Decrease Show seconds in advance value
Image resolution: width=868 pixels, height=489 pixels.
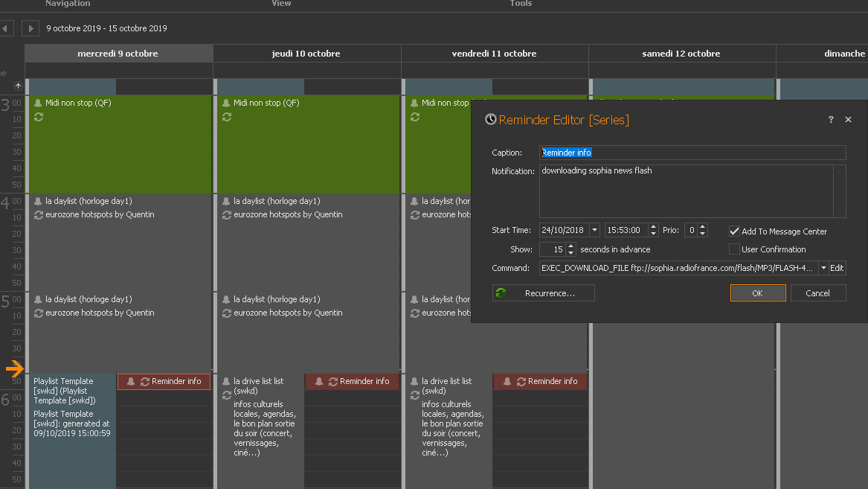570,253
